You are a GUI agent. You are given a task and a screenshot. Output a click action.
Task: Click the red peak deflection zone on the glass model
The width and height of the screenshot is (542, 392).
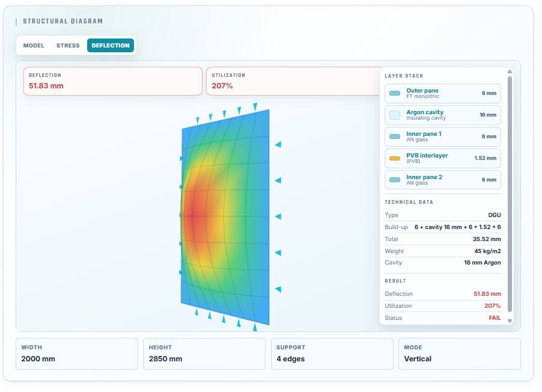(x=192, y=216)
